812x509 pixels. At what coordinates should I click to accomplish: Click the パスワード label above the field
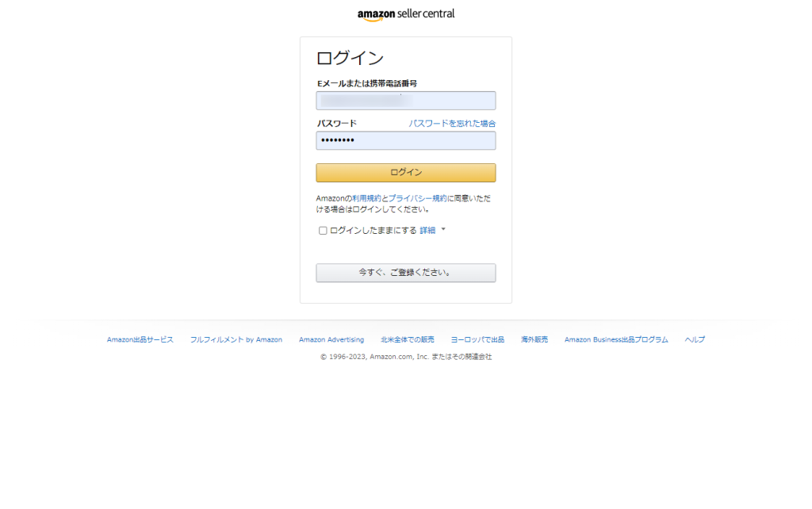(x=337, y=124)
